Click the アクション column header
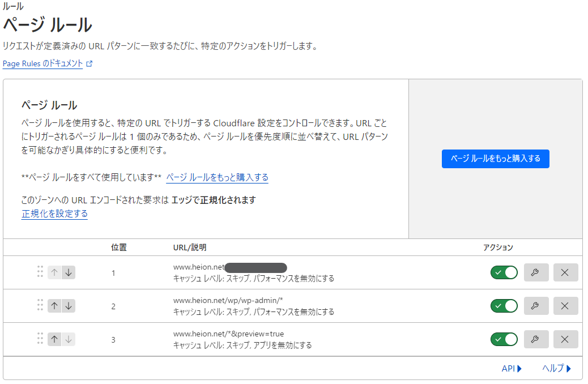 coord(498,248)
